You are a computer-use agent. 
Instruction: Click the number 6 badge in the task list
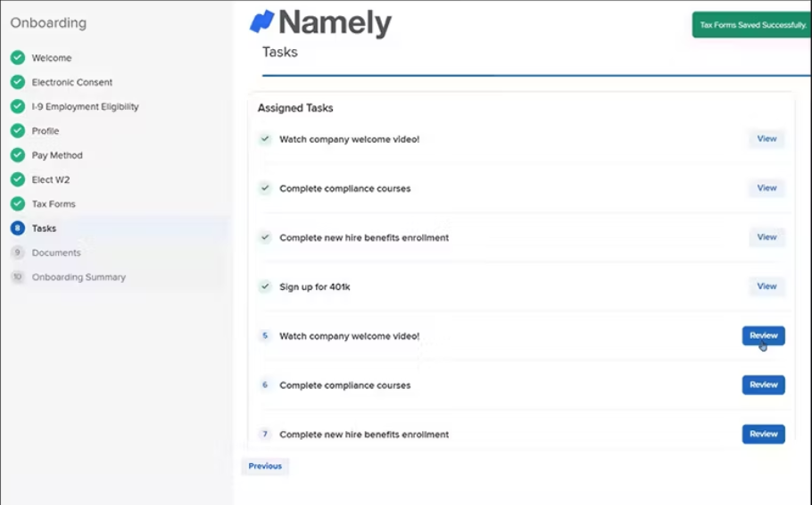click(x=265, y=385)
